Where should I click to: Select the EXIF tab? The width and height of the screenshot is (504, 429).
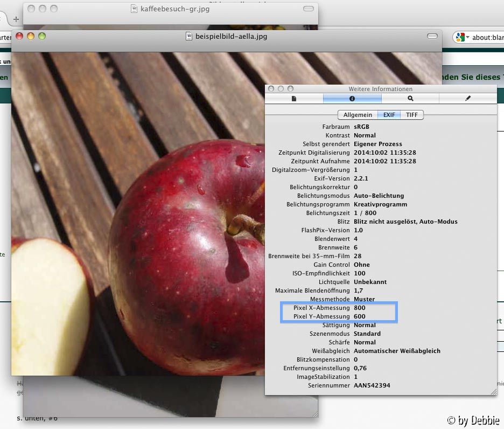click(389, 115)
